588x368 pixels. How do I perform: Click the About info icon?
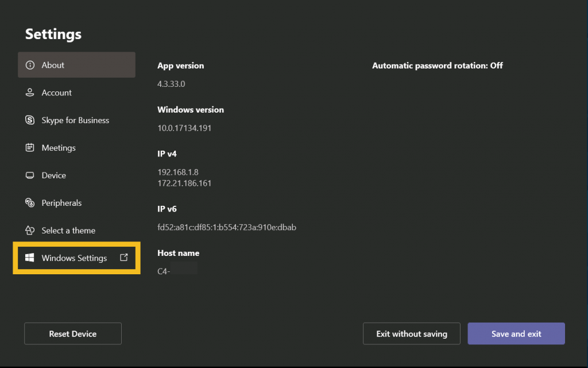click(30, 65)
